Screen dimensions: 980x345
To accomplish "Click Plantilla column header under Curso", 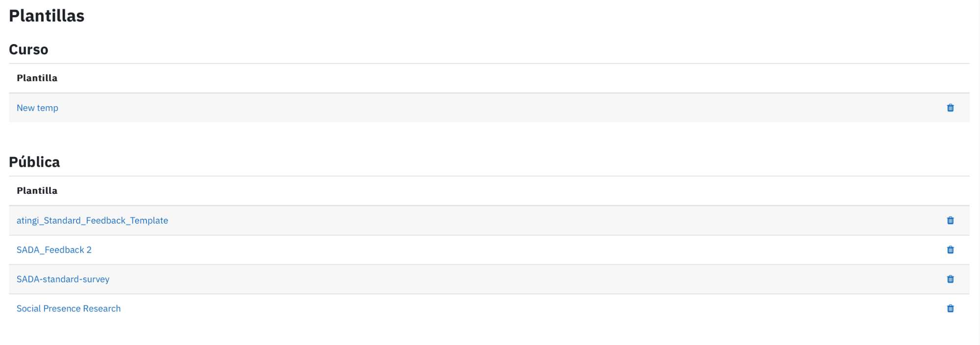I will point(37,78).
